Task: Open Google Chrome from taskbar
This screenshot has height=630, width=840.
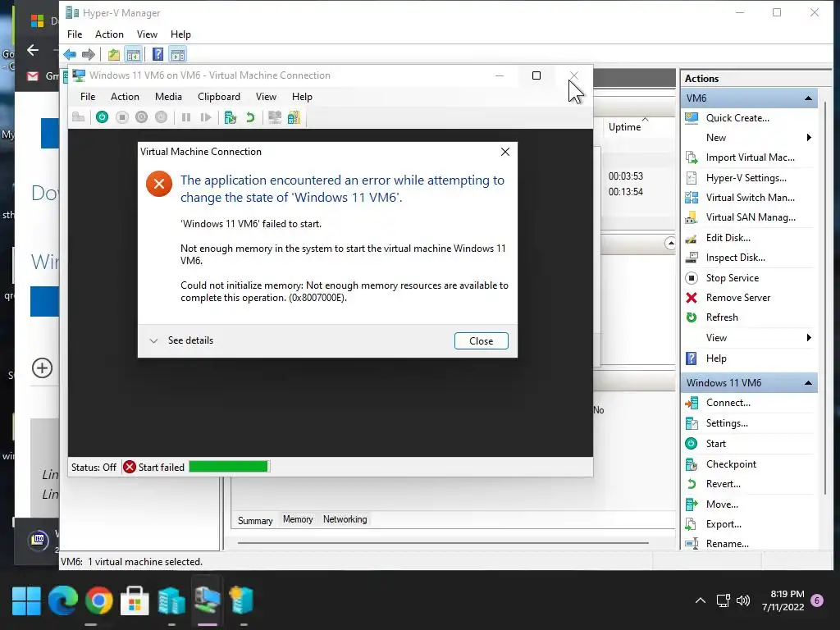Action: pyautogui.click(x=98, y=601)
